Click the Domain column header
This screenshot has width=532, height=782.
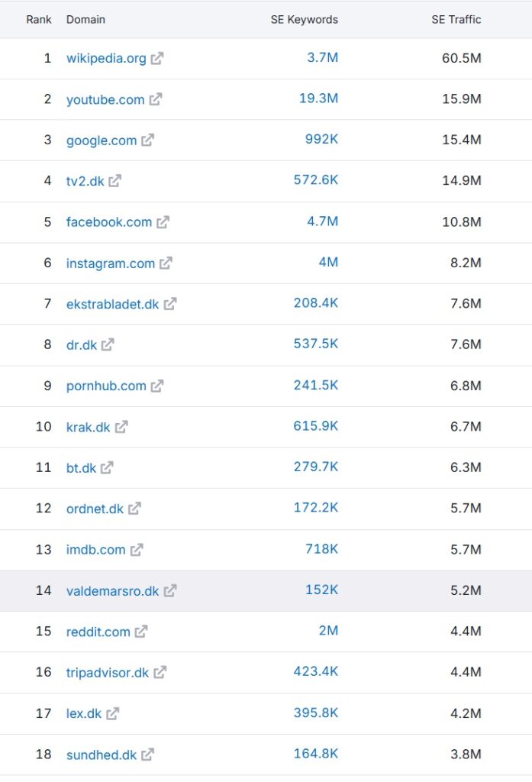(85, 19)
